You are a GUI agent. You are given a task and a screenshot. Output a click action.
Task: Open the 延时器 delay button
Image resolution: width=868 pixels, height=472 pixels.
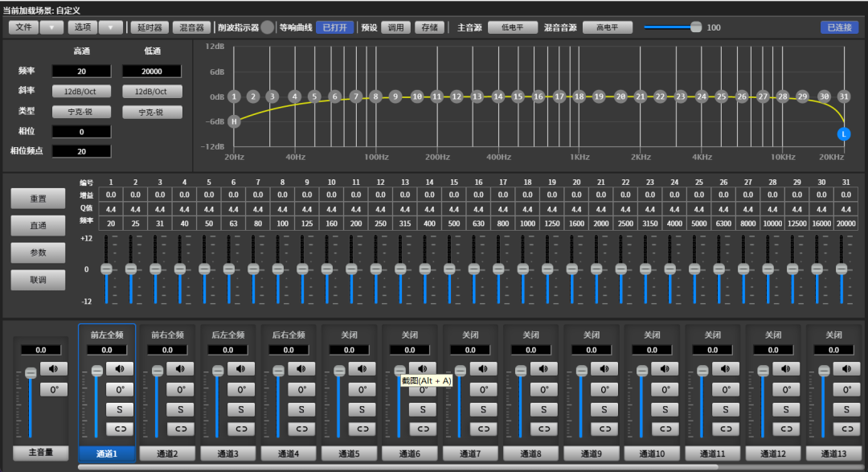coord(149,27)
